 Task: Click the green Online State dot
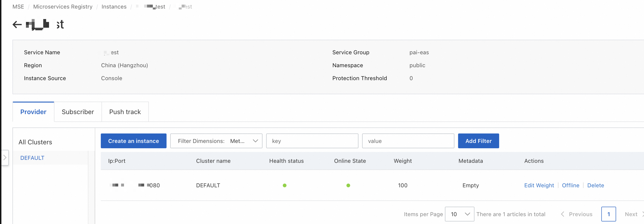point(348,185)
